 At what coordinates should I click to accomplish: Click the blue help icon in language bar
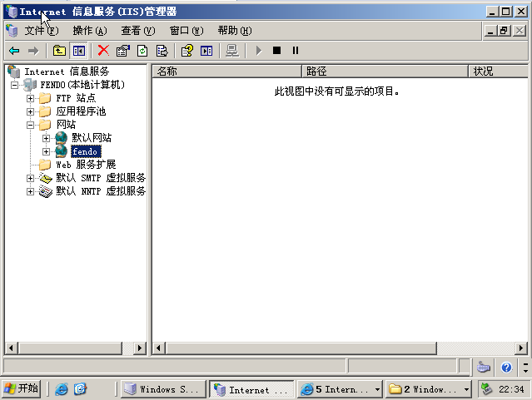tap(506, 367)
